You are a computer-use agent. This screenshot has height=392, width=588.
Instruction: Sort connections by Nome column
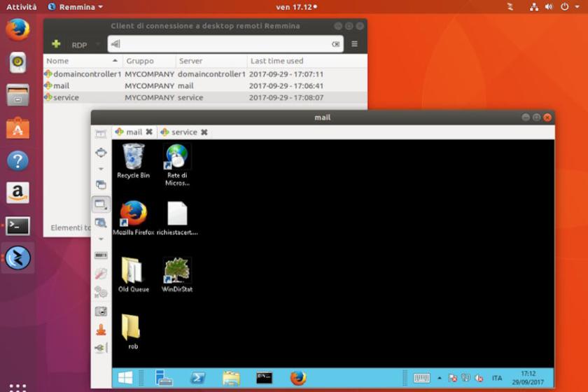(83, 61)
